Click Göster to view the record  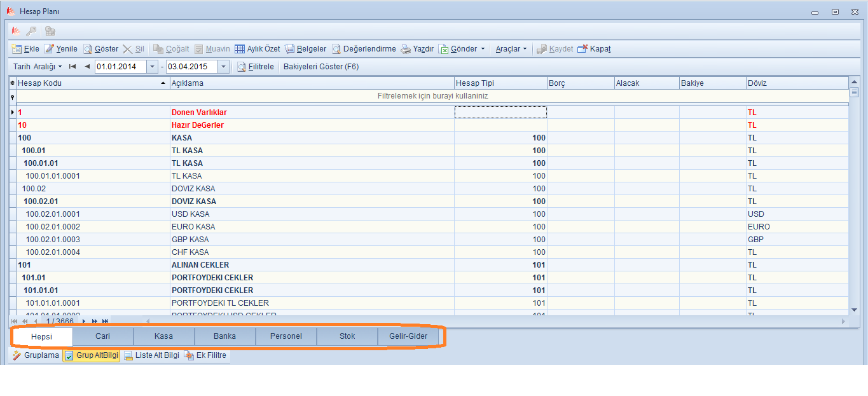(x=100, y=49)
